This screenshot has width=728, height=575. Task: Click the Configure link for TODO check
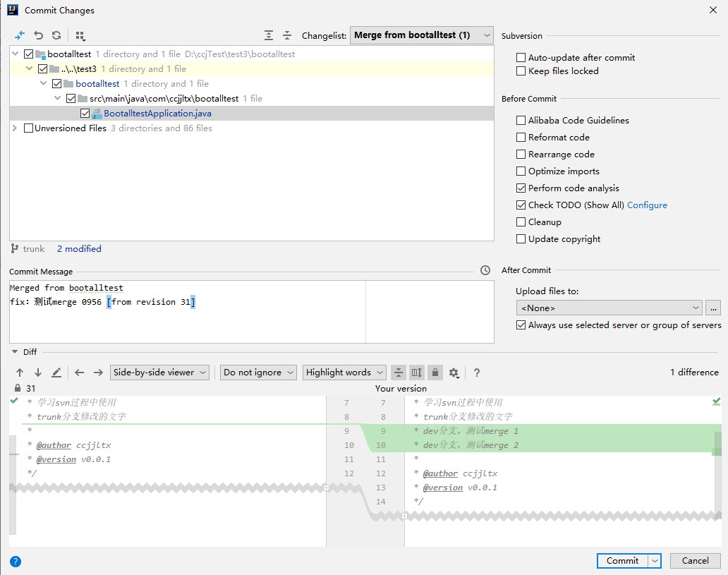coord(647,205)
